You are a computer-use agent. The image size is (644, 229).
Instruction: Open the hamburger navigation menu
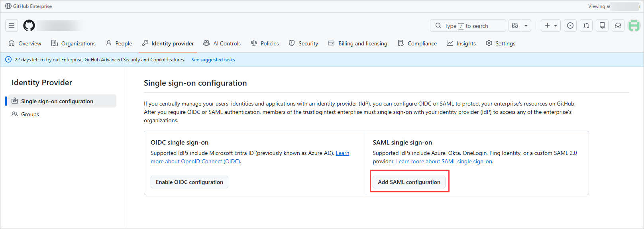coord(12,25)
